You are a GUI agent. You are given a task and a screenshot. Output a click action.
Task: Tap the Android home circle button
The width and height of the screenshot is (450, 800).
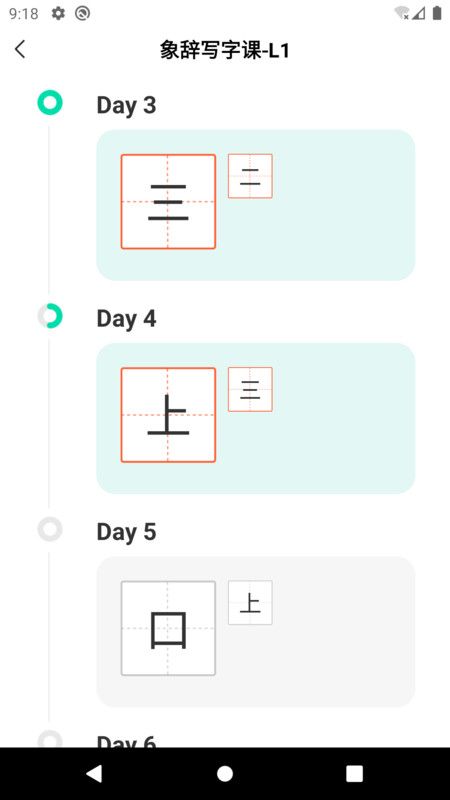point(225,773)
